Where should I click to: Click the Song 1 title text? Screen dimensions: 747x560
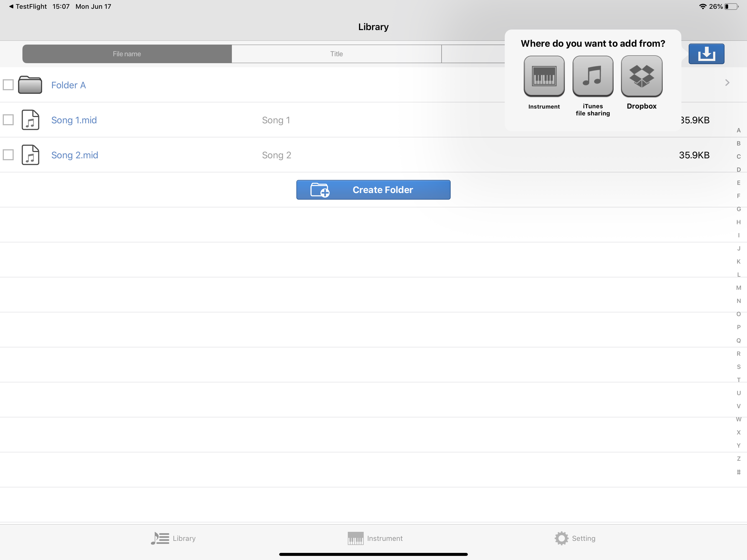tap(276, 120)
